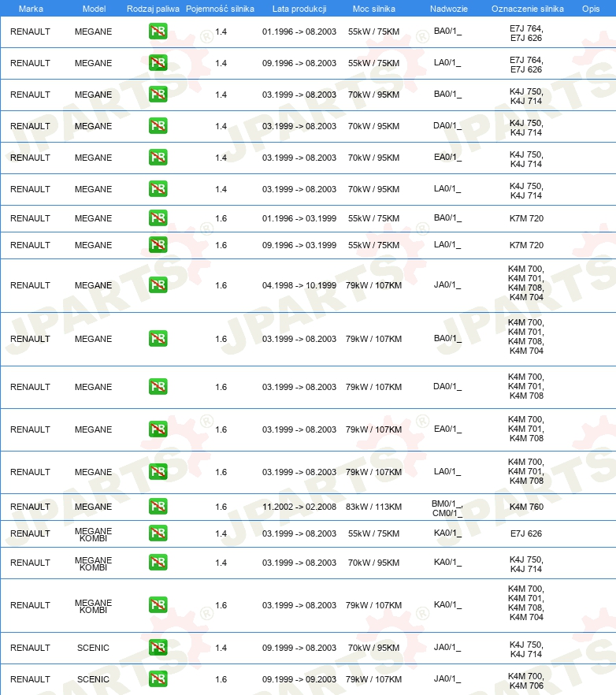The image size is (616, 695).
Task: Select the Scenic date range 09.1999 -> 08.2003
Action: click(299, 648)
